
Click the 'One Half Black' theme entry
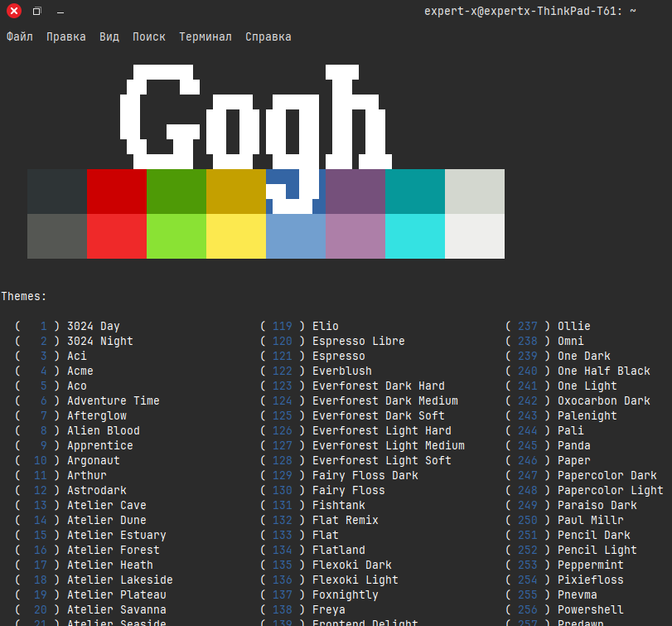pos(603,371)
